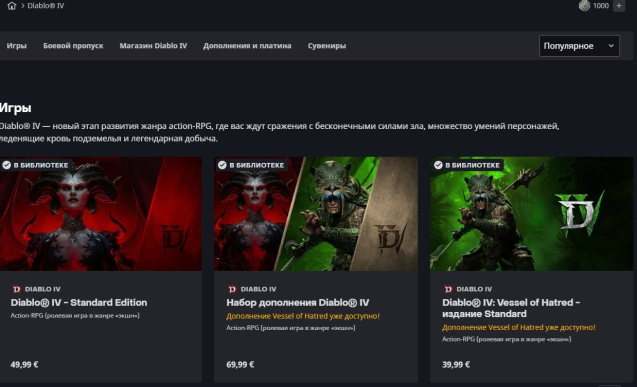Expand sorting list via chevron arrow

click(x=611, y=46)
